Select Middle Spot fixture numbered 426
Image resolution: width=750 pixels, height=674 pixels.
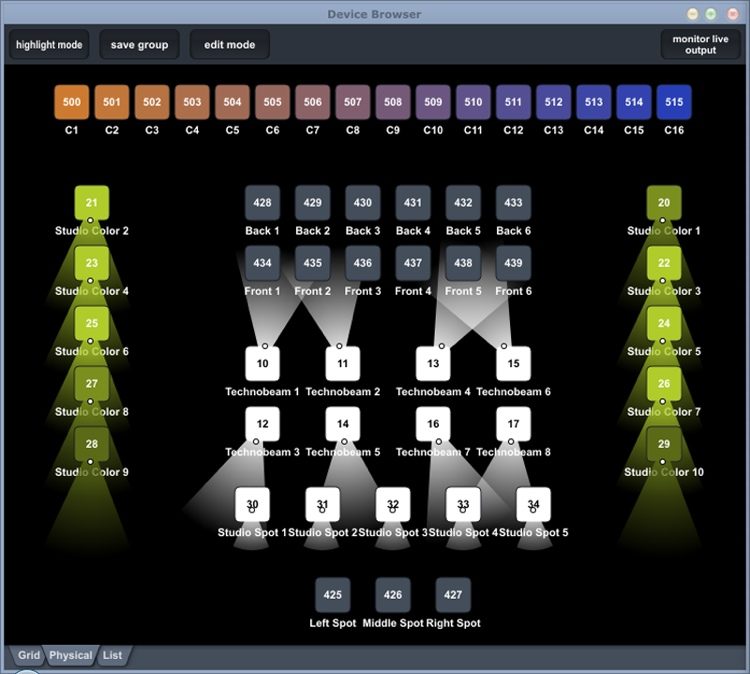click(x=393, y=595)
